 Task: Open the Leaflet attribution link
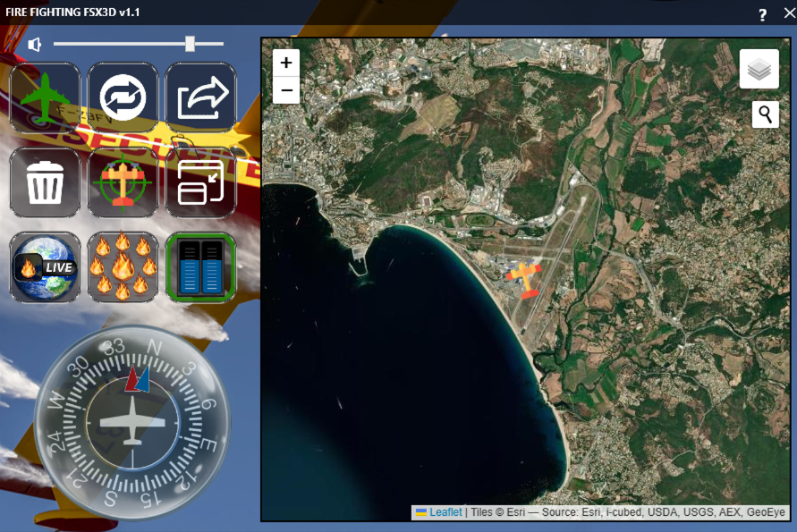coord(445,512)
